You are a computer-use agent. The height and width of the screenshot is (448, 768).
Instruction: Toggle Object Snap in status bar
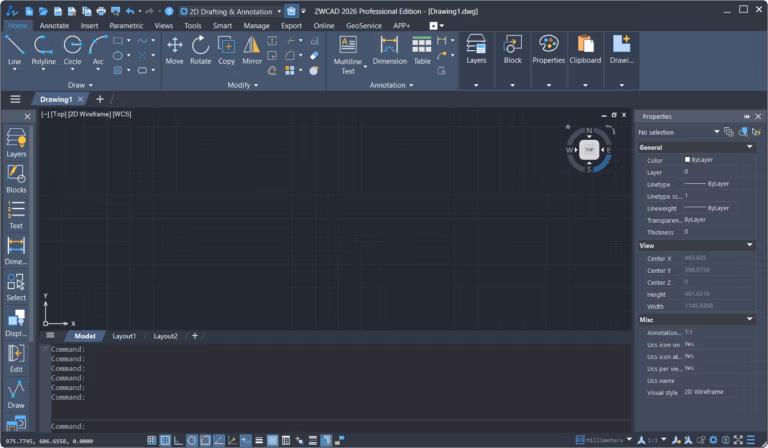(205, 440)
